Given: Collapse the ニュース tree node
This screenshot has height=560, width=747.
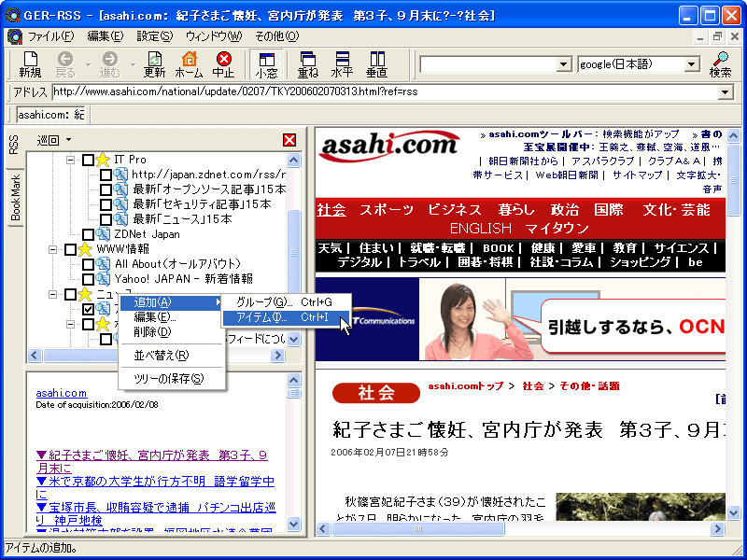Looking at the screenshot, I should tap(53, 294).
